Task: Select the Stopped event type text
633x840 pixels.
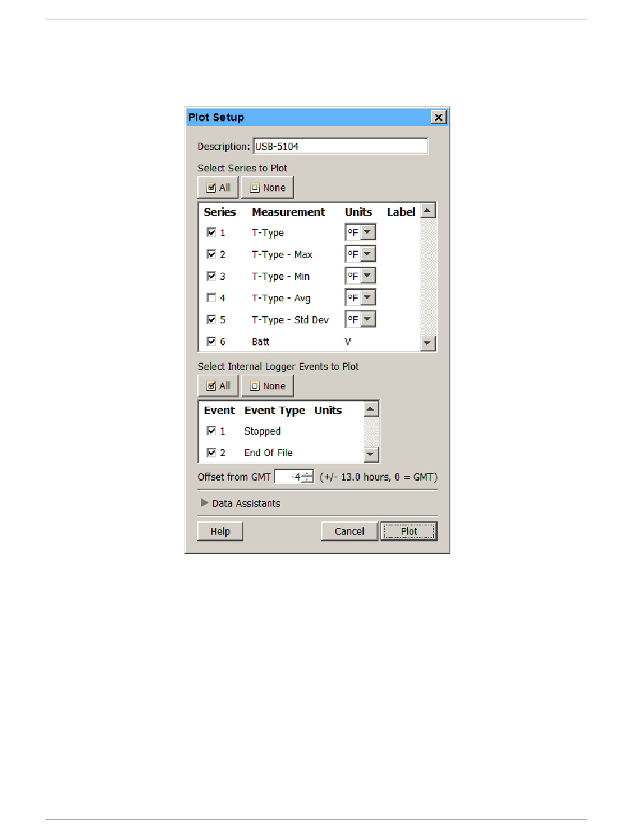Action: (263, 431)
